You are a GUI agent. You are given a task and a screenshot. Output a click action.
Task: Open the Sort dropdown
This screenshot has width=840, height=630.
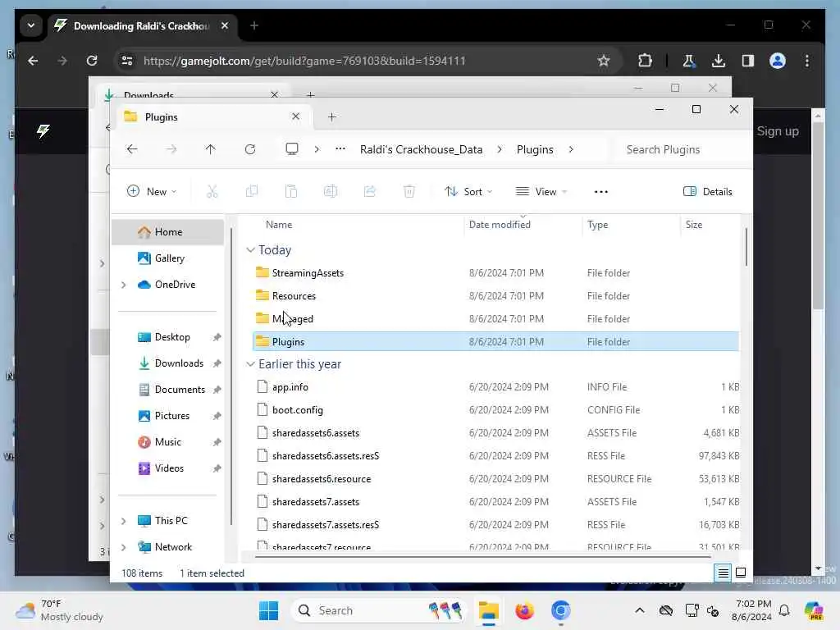point(468,191)
